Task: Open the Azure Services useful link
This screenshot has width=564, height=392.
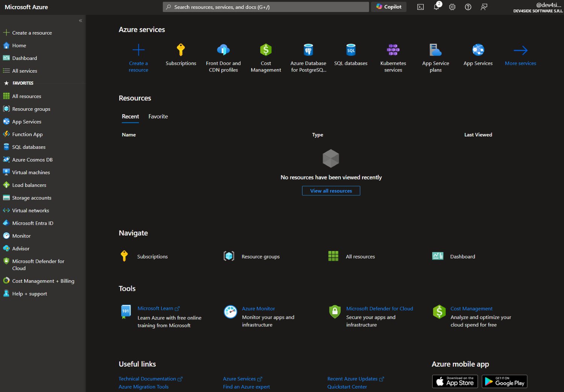Action: coord(243,379)
